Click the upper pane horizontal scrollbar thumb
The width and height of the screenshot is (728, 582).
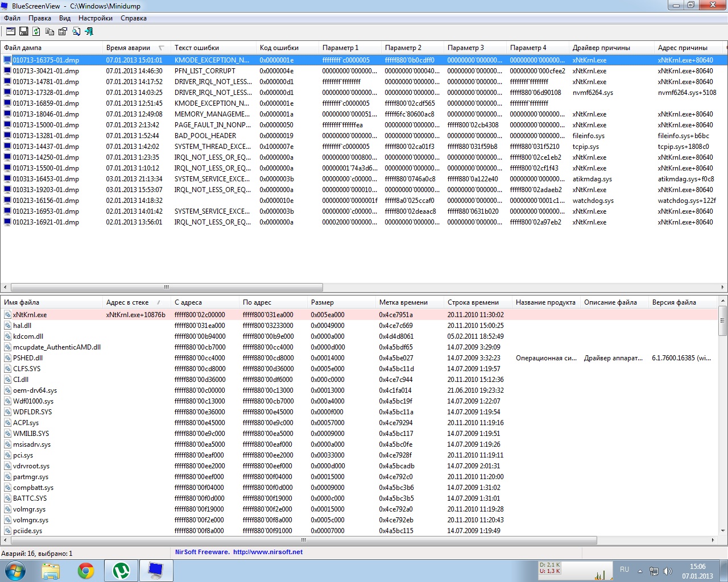point(166,288)
